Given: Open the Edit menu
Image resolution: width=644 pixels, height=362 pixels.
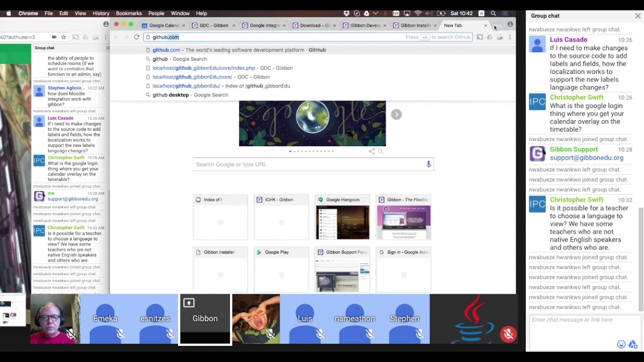Looking at the screenshot, I should [x=64, y=14].
